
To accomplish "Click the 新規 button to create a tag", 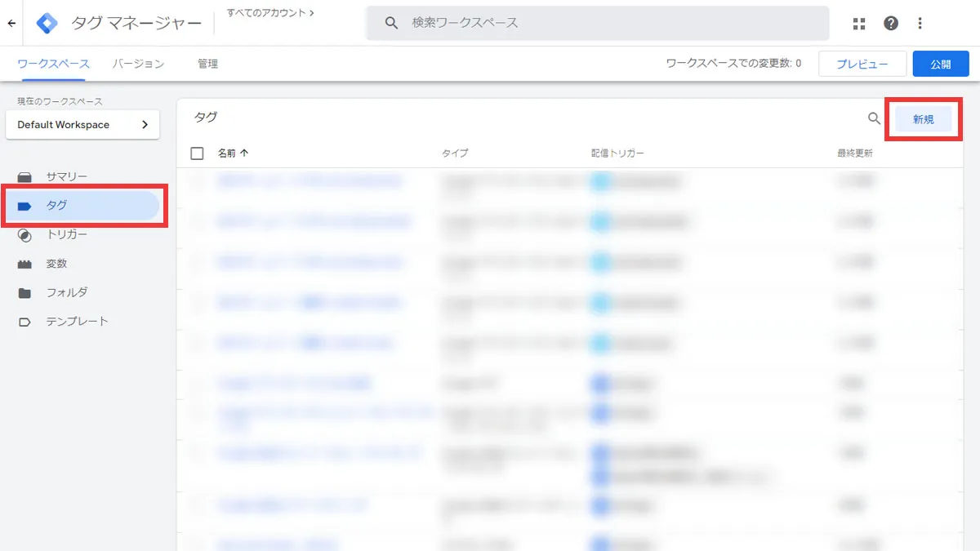I will [923, 118].
